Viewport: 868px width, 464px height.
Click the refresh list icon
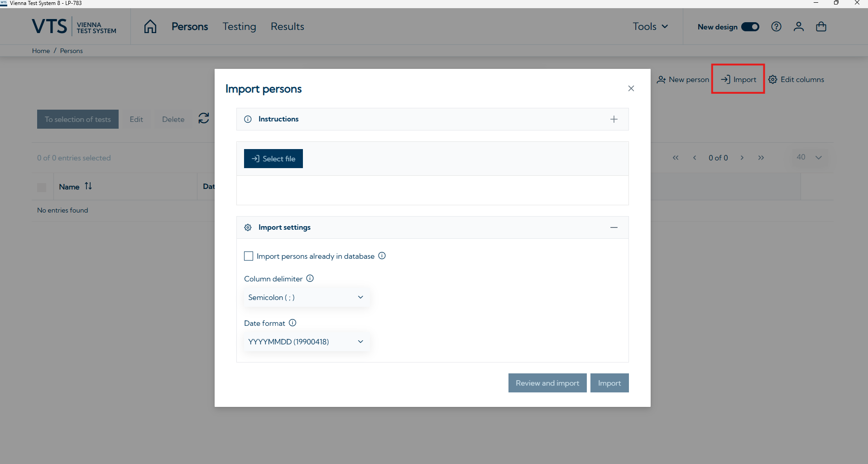click(204, 119)
